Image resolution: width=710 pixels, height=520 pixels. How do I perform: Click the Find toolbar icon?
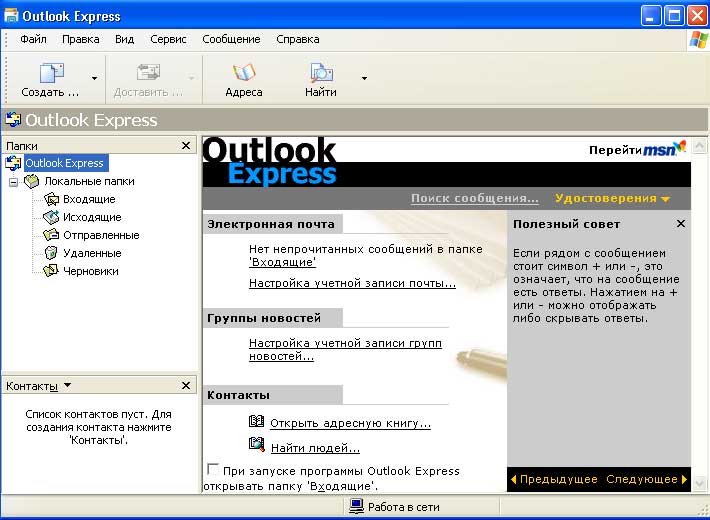click(321, 74)
